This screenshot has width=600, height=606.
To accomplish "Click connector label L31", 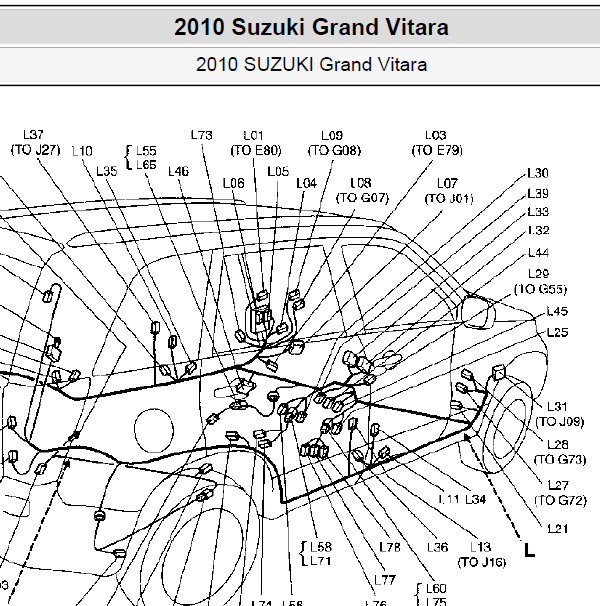I will (x=557, y=406).
